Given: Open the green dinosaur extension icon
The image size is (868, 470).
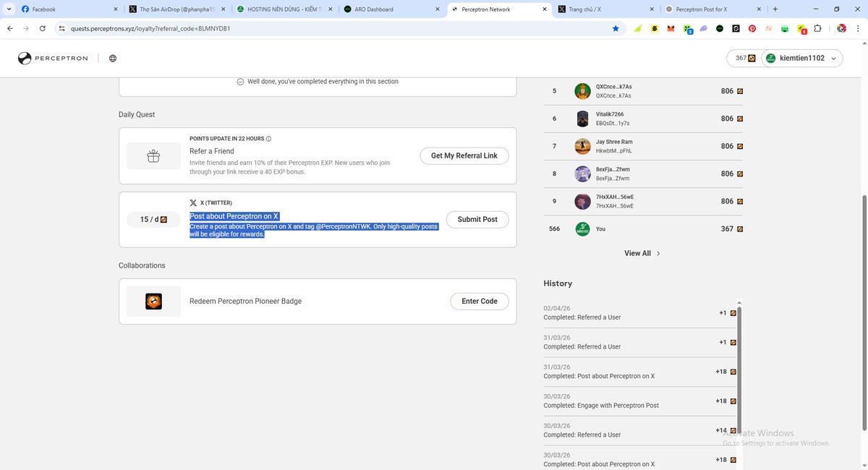Looking at the screenshot, I should [x=638, y=29].
